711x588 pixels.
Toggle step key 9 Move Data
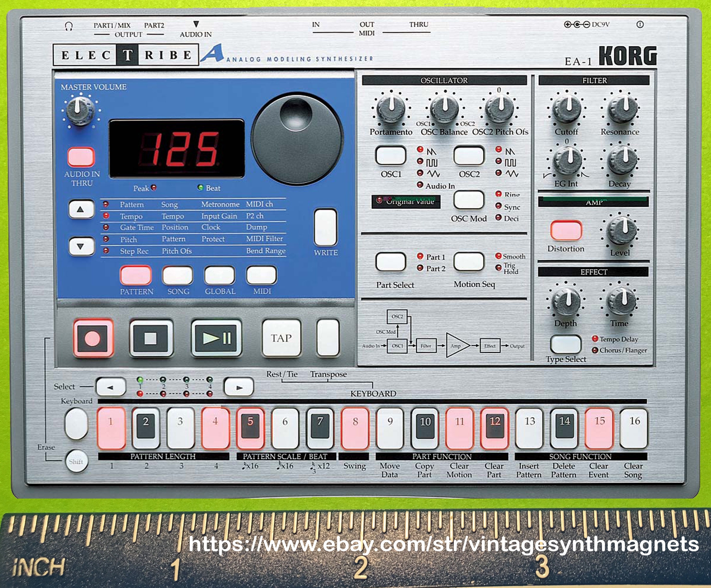(390, 428)
